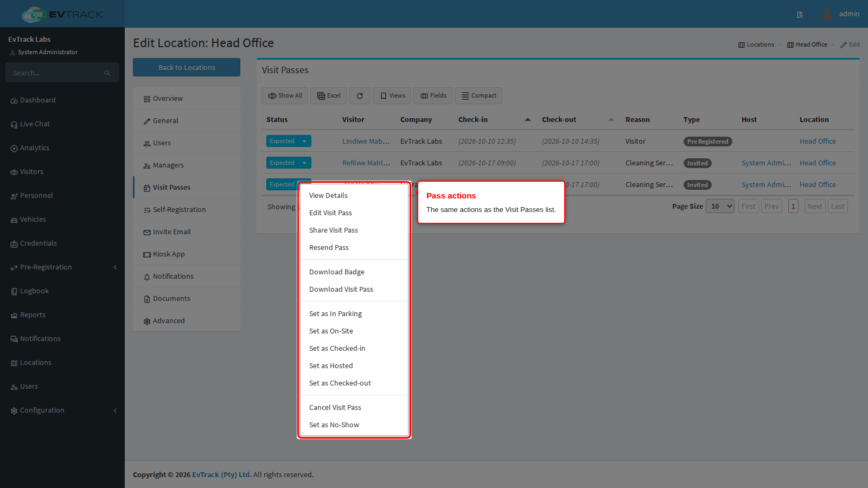Click the Locations breadcrumb link
868x488 pixels.
[756, 45]
